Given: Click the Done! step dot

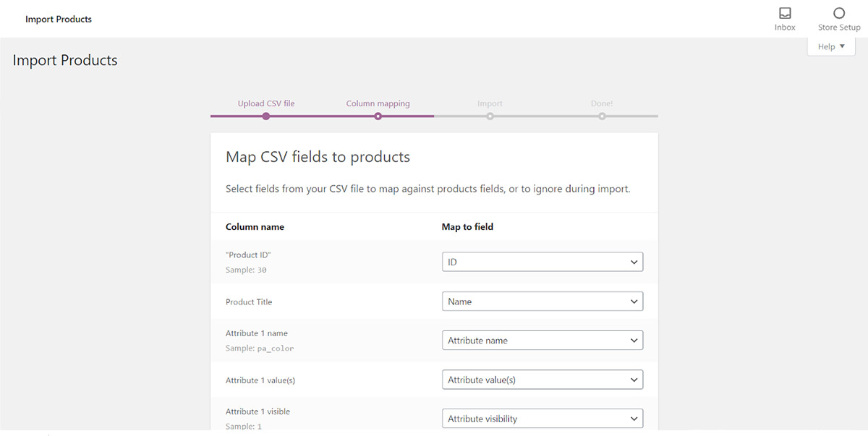Looking at the screenshot, I should 602,116.
